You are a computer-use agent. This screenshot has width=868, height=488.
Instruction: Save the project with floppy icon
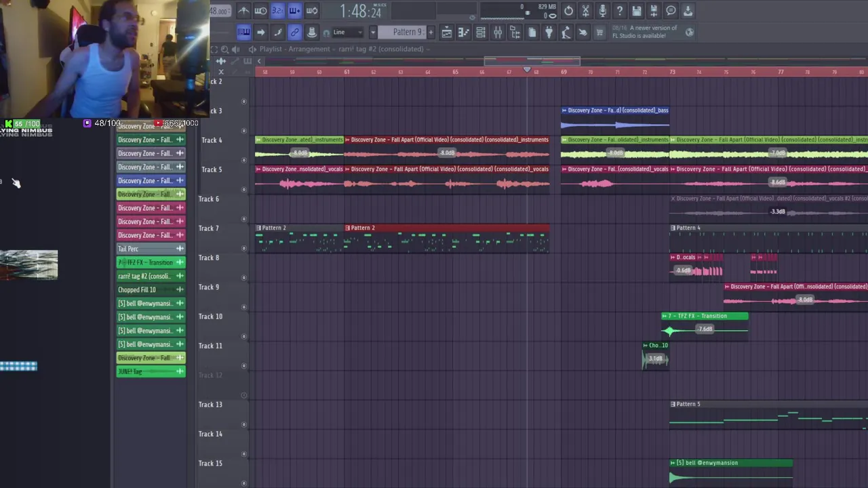tap(637, 11)
